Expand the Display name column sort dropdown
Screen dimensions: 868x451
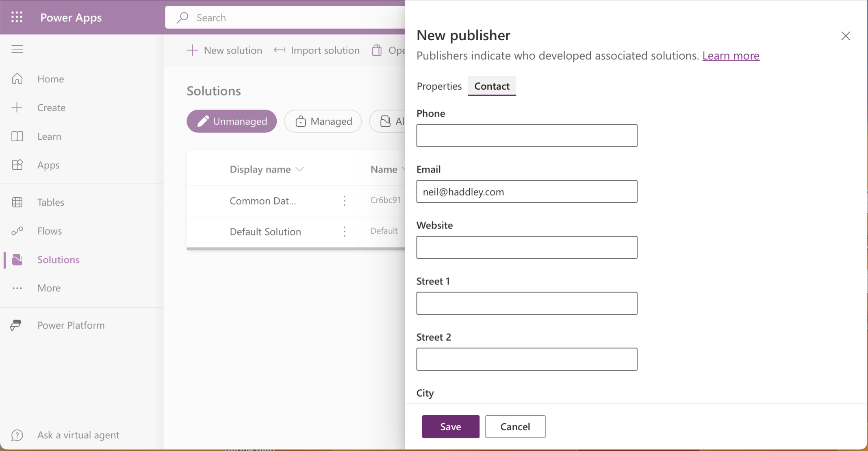coord(300,169)
